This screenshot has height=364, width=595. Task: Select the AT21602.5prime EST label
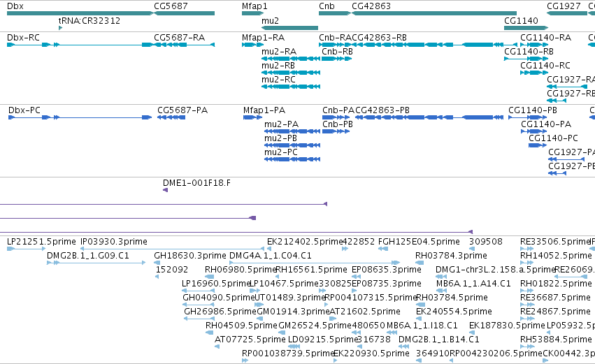365,312
